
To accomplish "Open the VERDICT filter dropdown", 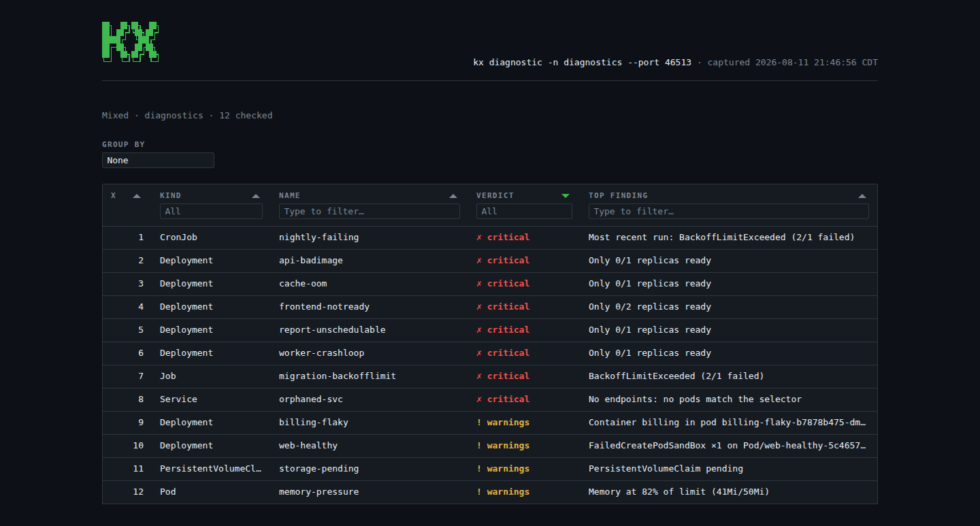I will 524,212.
